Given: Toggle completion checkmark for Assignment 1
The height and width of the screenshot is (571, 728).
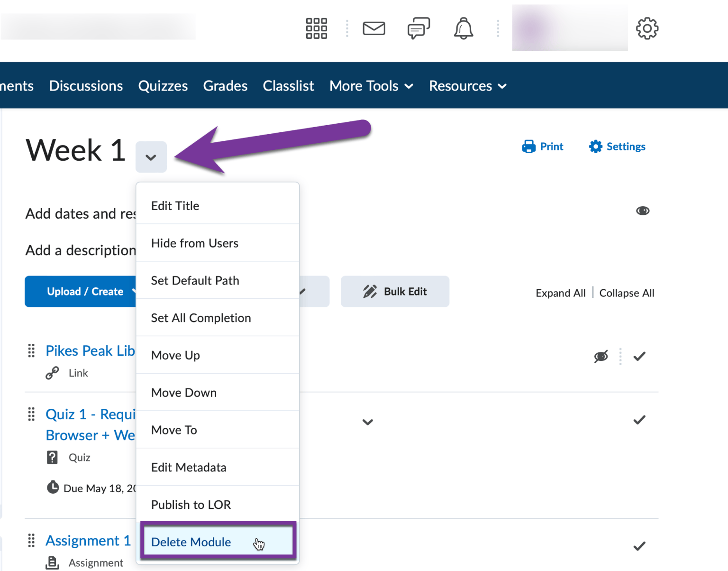Looking at the screenshot, I should click(639, 546).
